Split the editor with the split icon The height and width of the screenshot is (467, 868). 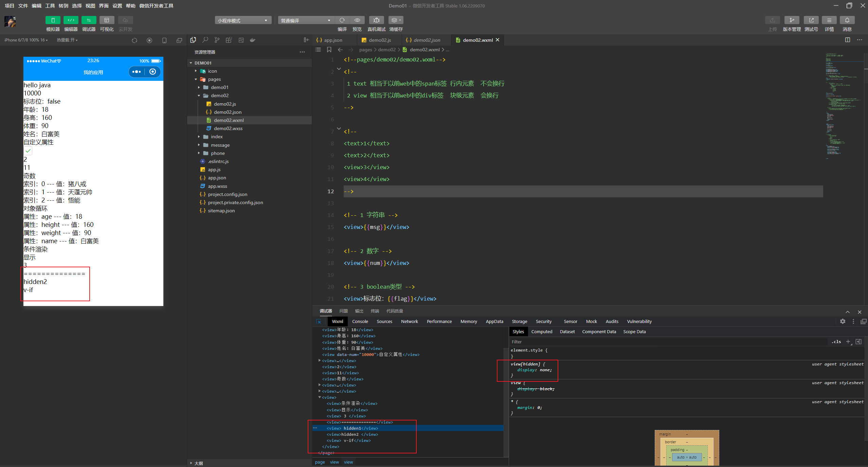point(848,40)
